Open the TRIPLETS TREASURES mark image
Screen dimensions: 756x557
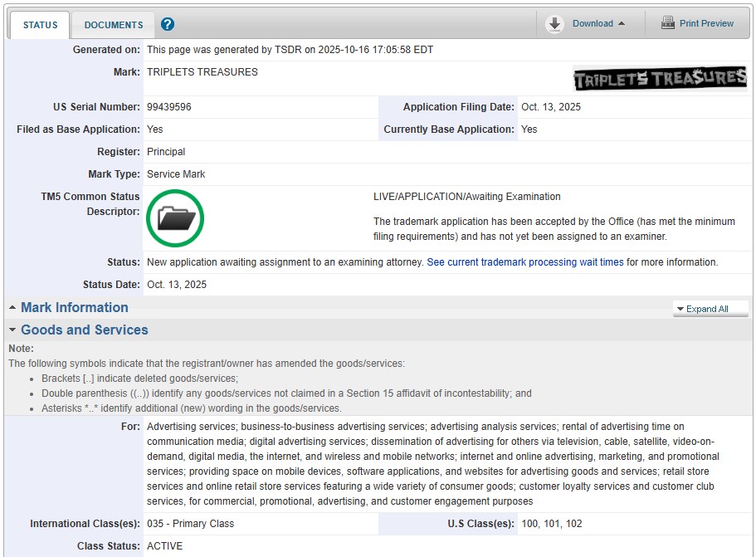660,79
